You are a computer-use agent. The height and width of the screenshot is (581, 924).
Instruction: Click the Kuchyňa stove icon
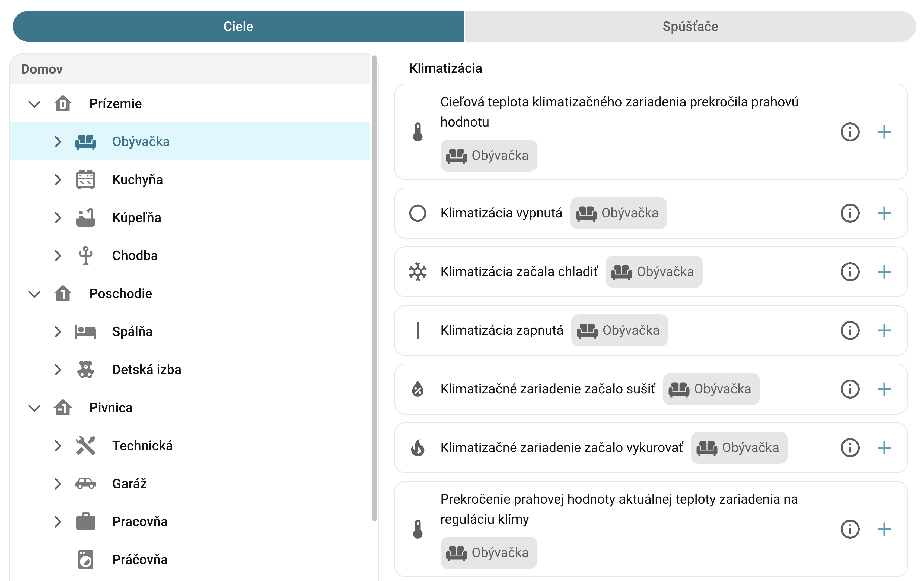click(x=85, y=179)
